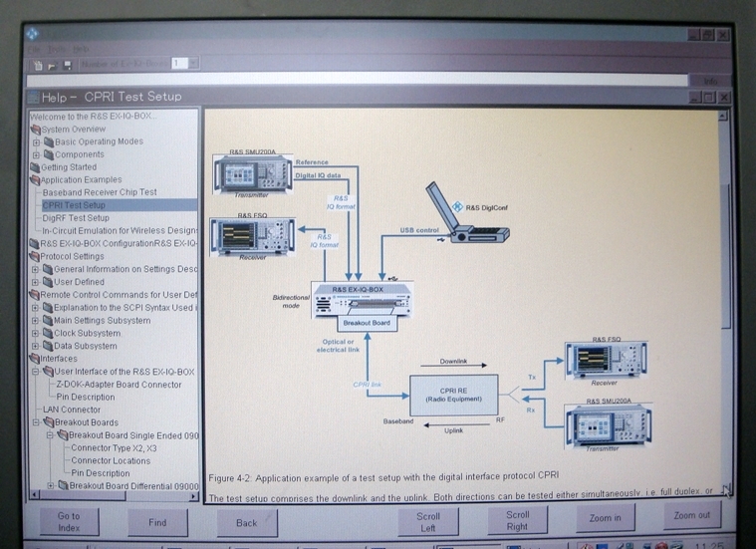
Task: Collapse User Interface of the R&S EX-IQ-BOX
Action: coord(35,372)
